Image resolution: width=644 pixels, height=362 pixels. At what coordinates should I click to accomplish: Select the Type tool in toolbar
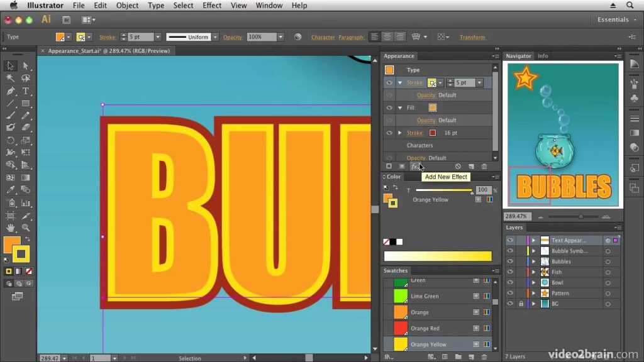click(26, 91)
